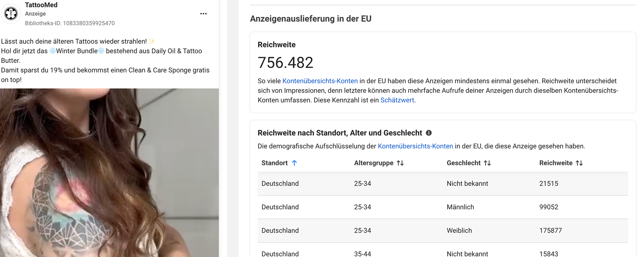Sort table by Standort arrow
The width and height of the screenshot is (644, 257).
click(294, 163)
